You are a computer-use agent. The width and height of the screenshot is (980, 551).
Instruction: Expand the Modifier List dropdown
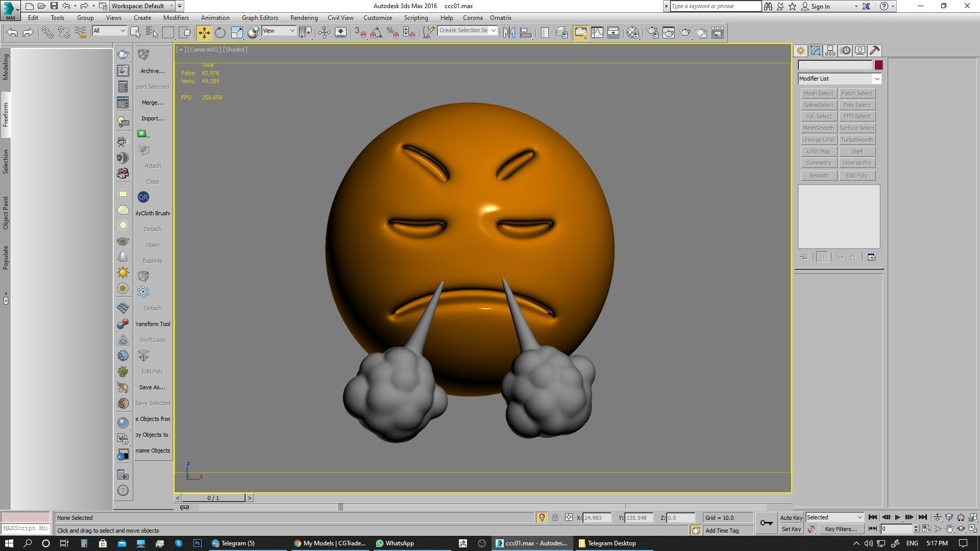[876, 79]
